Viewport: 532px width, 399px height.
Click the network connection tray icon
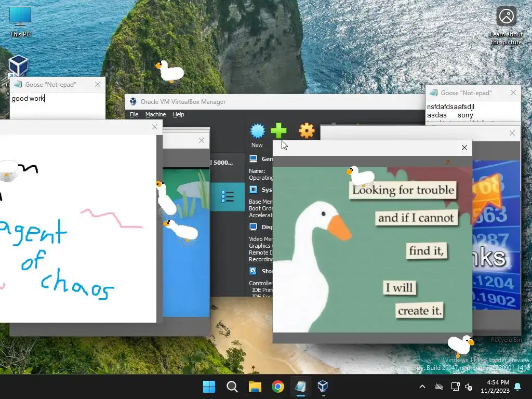455,387
